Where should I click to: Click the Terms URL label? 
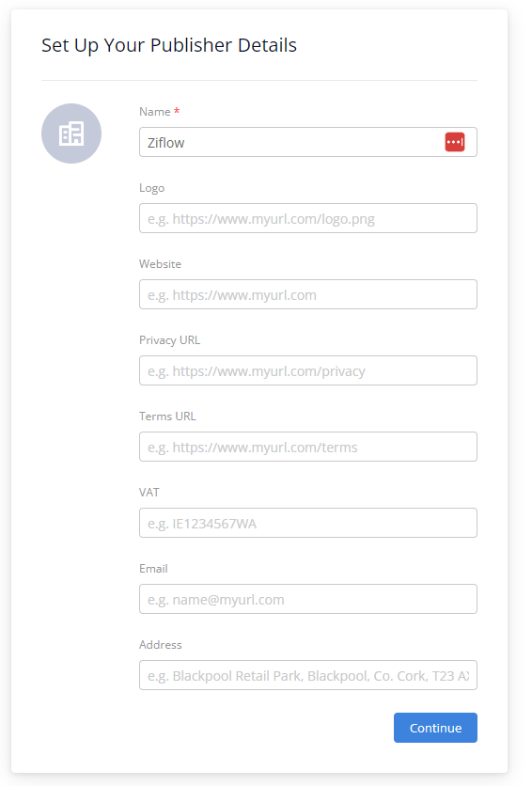[x=167, y=417]
